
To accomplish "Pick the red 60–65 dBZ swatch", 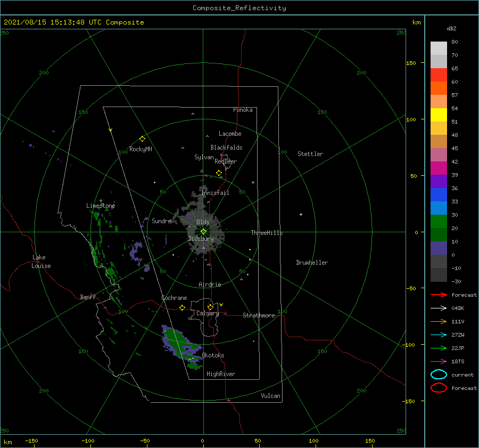I will 439,75.
